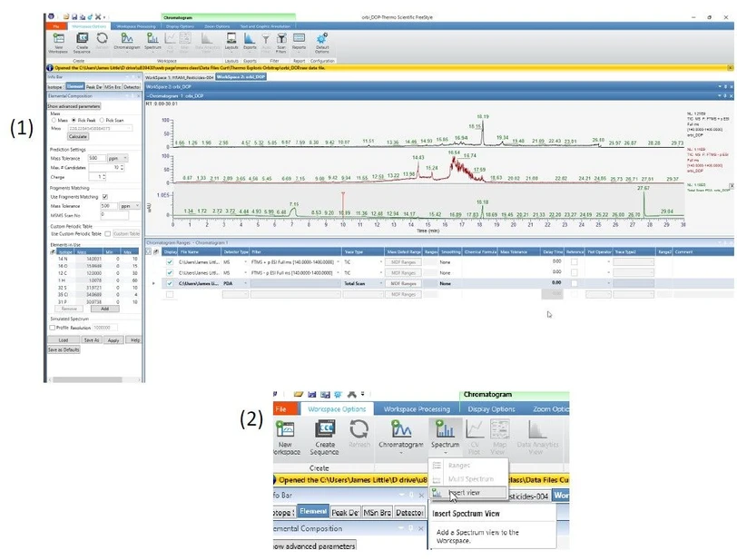The image size is (737, 560).
Task: Uncheck Use Fragments Matching
Action: point(104,197)
